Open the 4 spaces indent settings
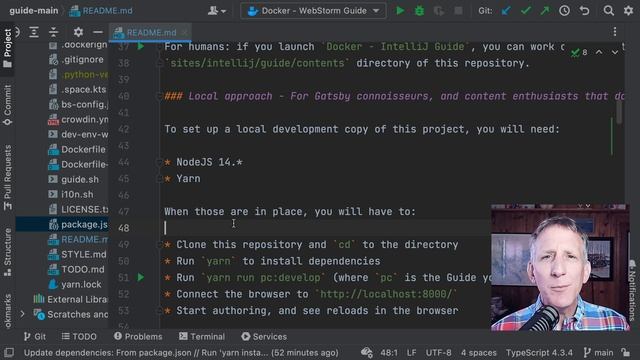 tap(478, 353)
